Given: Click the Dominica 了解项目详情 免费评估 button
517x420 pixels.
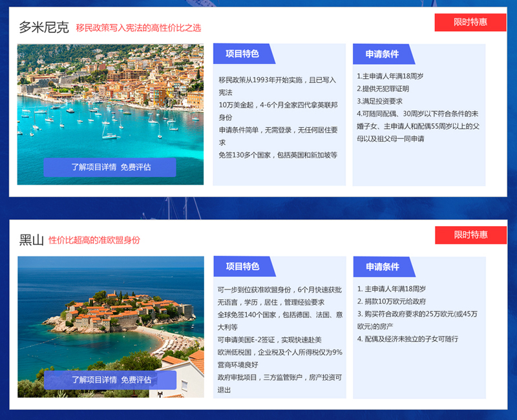Looking at the screenshot, I should 110,167.
